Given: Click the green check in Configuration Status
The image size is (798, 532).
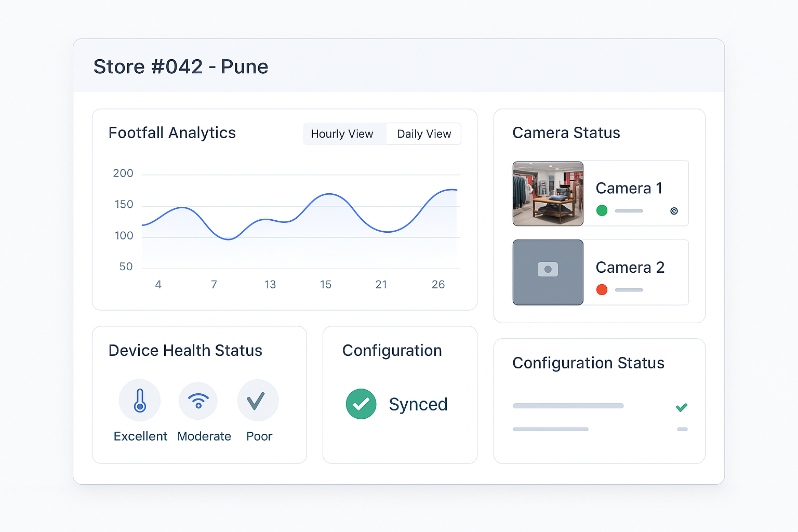Looking at the screenshot, I should point(682,407).
